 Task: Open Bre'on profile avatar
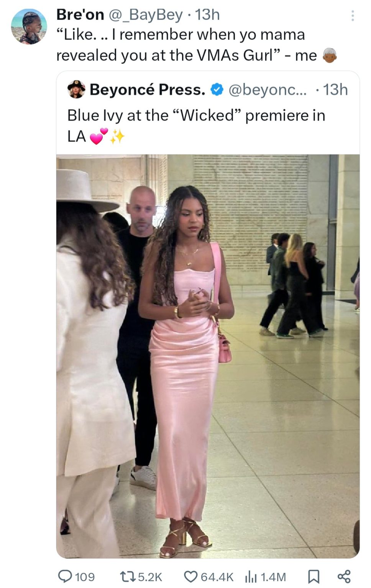[x=29, y=26]
